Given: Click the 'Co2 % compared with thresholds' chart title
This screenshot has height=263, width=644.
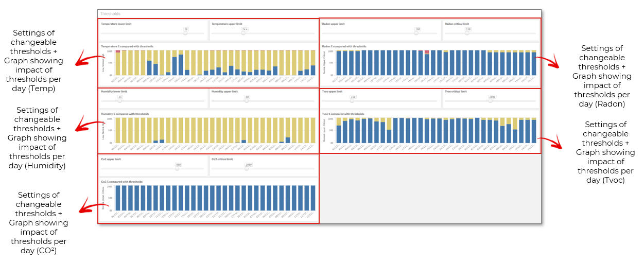Looking at the screenshot, I should [x=122, y=182].
